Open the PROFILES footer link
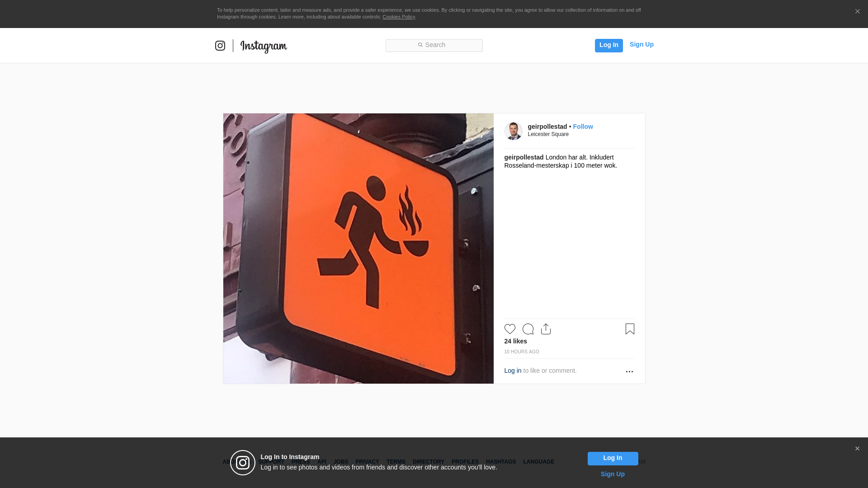Screen dimensions: 868x488 465,462
